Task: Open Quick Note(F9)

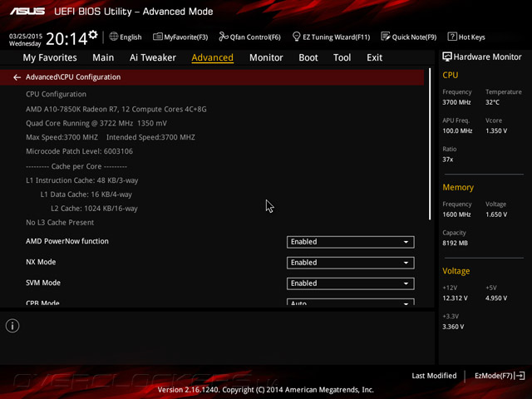Action: coord(409,37)
